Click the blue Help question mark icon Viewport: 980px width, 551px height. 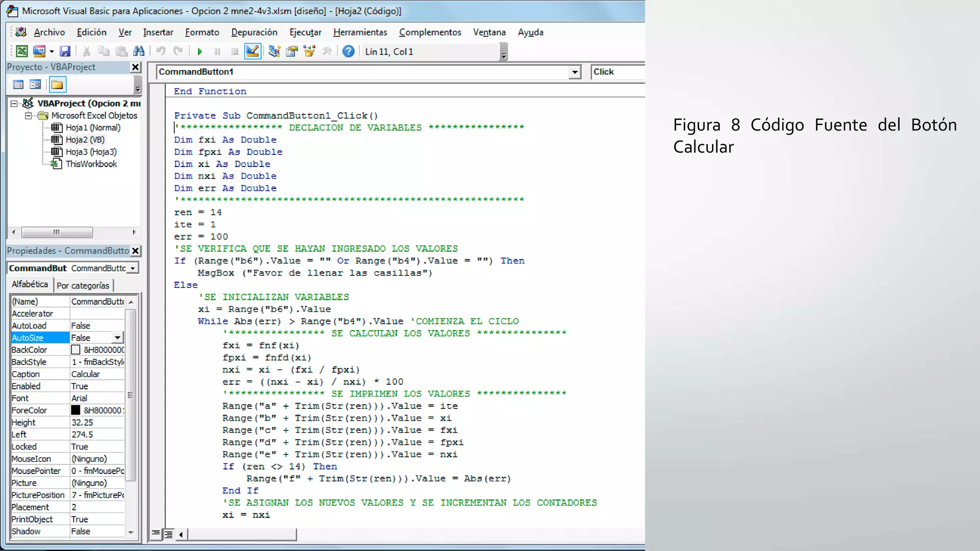pos(348,51)
